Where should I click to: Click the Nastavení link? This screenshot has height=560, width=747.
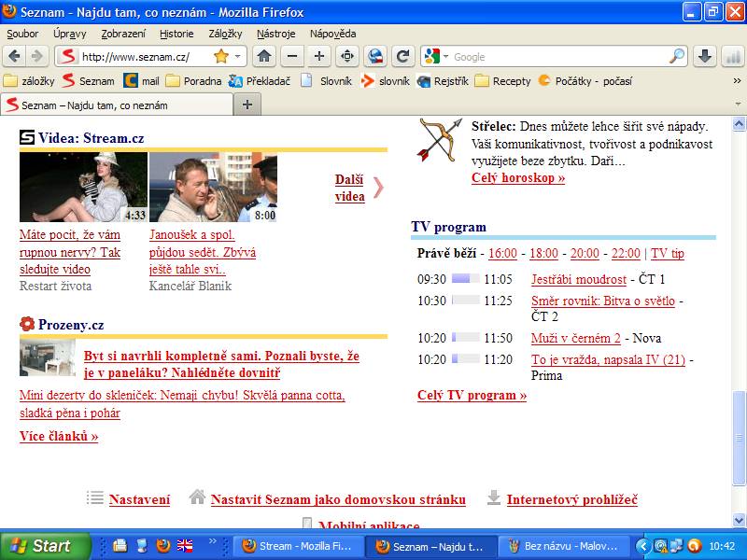coord(139,499)
